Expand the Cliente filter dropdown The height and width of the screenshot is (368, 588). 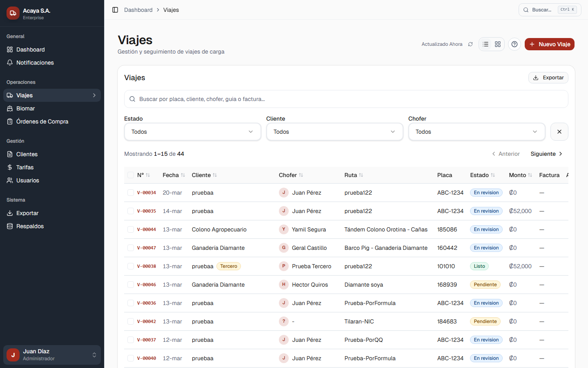coord(334,132)
